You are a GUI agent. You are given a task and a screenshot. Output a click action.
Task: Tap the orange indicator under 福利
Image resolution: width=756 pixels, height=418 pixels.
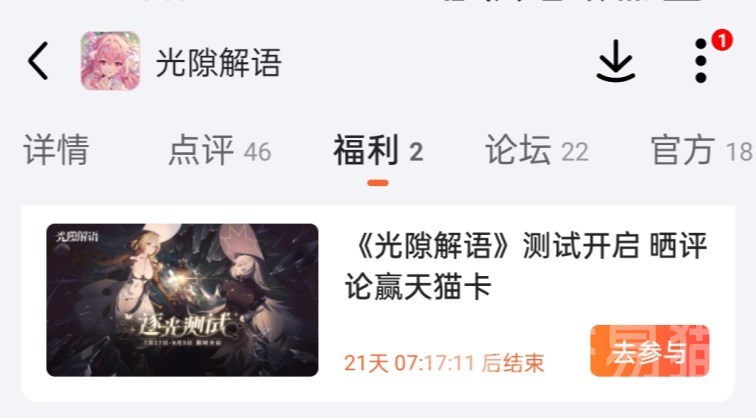tap(378, 183)
